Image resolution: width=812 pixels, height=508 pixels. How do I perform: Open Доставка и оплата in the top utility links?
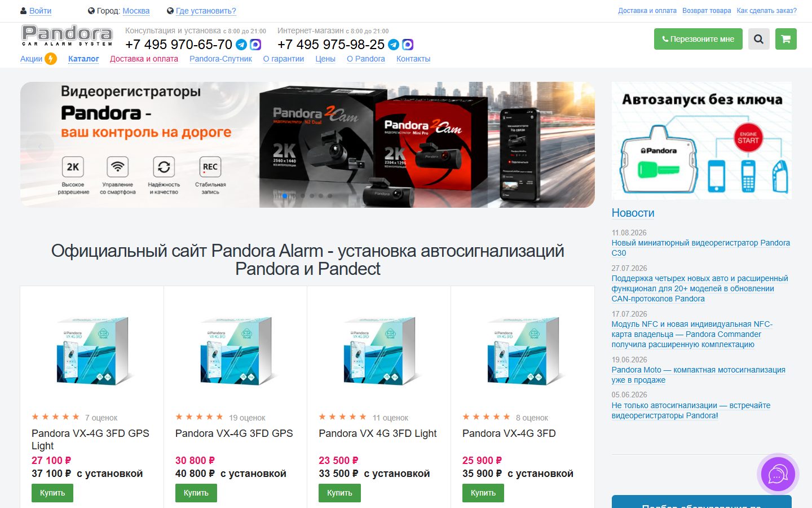647,11
